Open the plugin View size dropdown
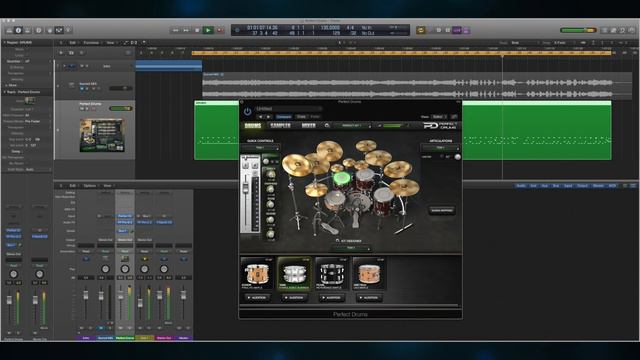This screenshot has width=640, height=360. click(439, 117)
